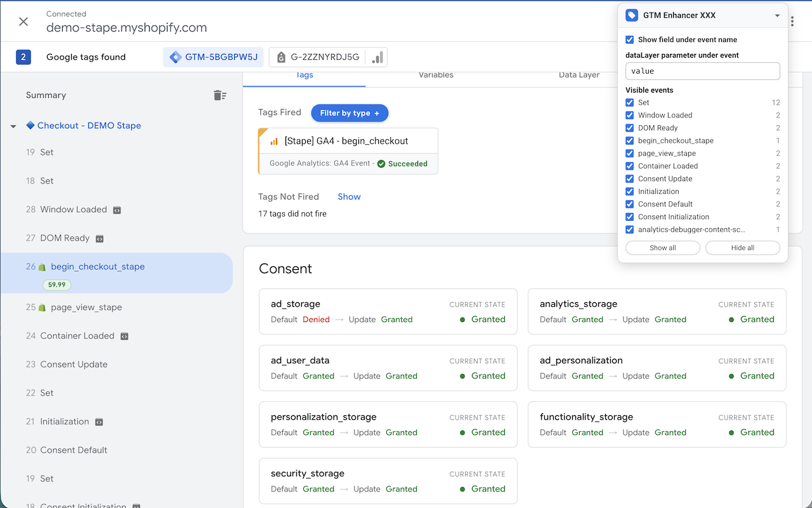Select the GTM-5BGBPW5J container chip
The image size is (812, 508).
pyautogui.click(x=214, y=57)
